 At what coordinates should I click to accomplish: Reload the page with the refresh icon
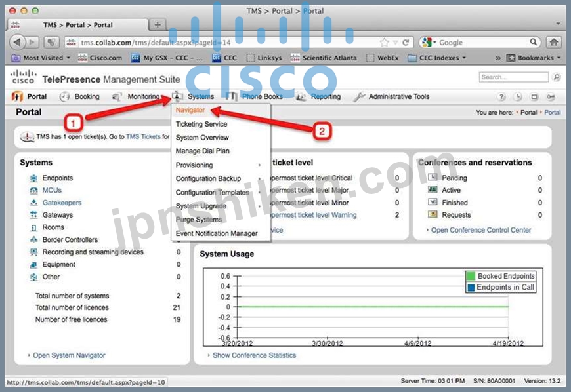[x=406, y=43]
